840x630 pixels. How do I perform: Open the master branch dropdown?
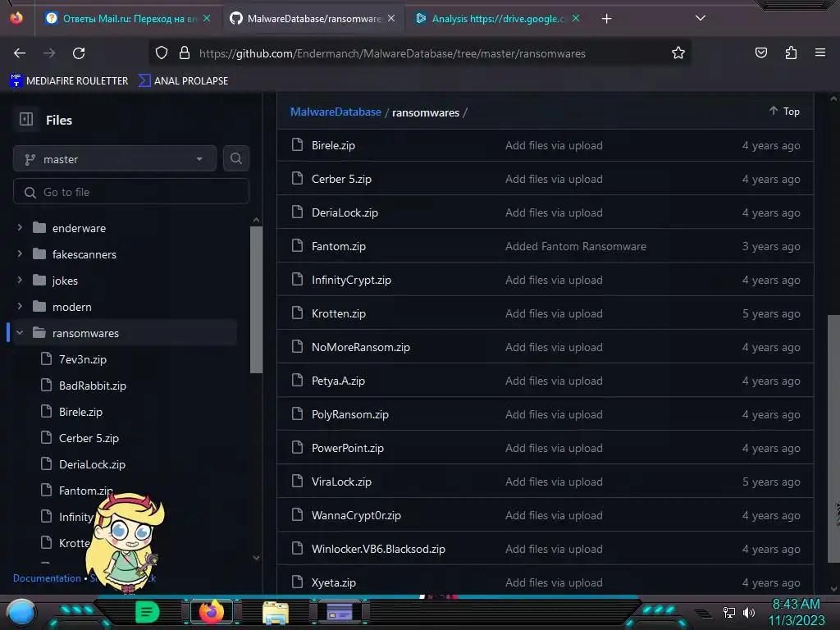coord(115,159)
